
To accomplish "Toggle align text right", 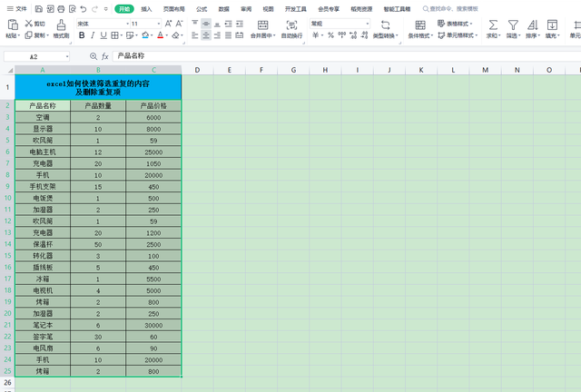I will [217, 35].
